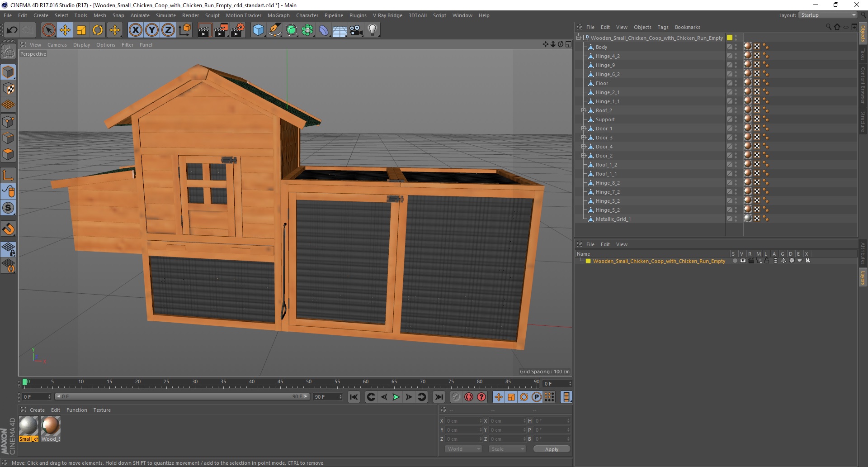
Task: Toggle Y-axis lock button
Action: point(152,30)
